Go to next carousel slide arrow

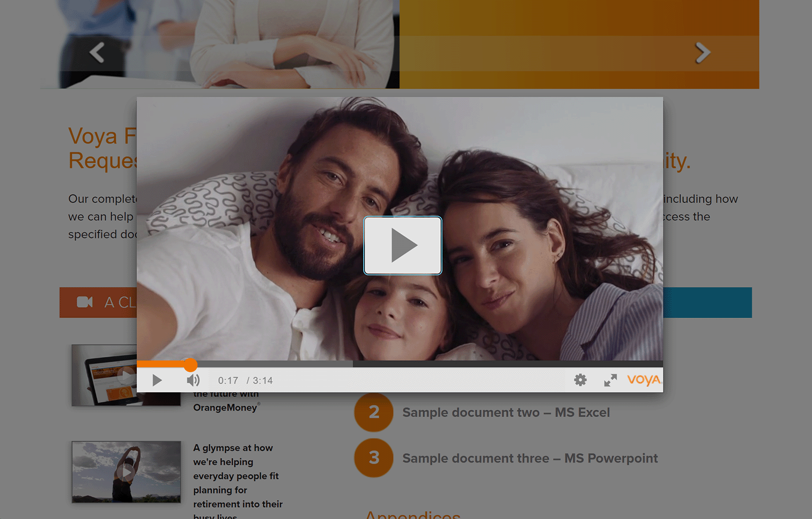pyautogui.click(x=703, y=53)
